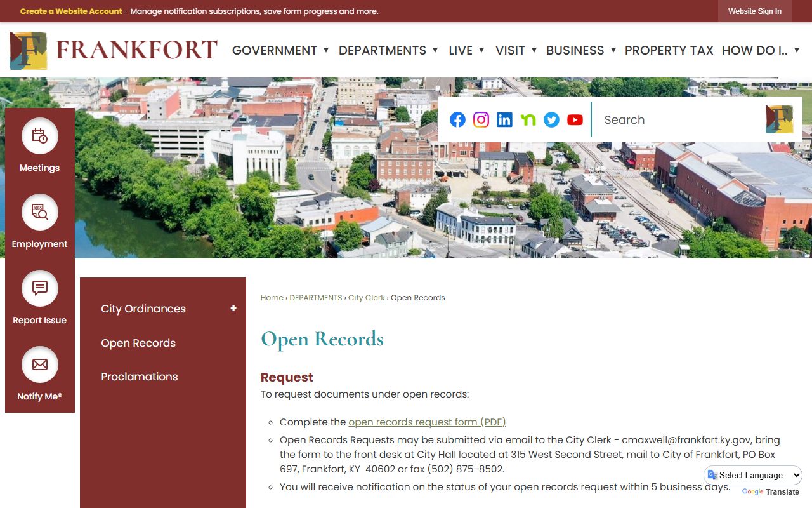Viewport: 812px width, 508px height.
Task: Expand the GOVERNMENT menu arrow
Action: point(326,50)
